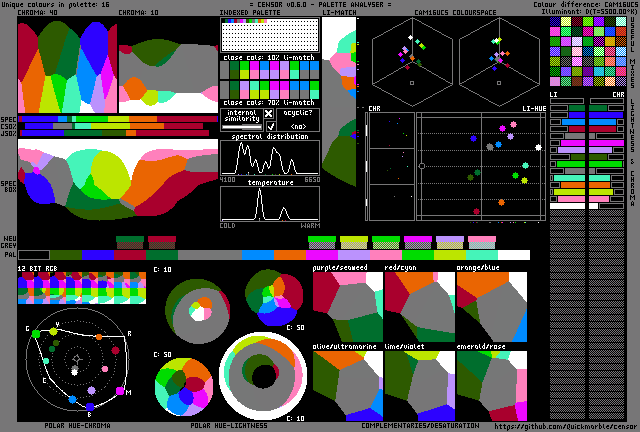Open the orange/blue complementaries panel
This screenshot has height=432, width=640.
pos(492,307)
